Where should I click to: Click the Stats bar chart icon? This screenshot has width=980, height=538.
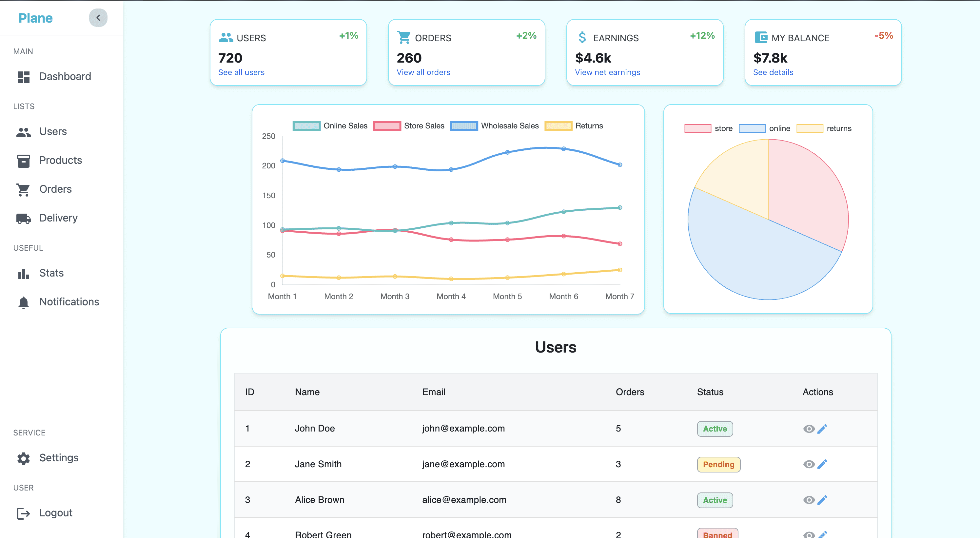tap(24, 273)
